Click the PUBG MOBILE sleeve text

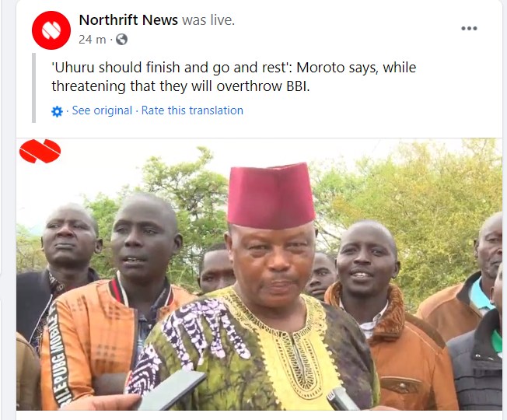tap(59, 354)
